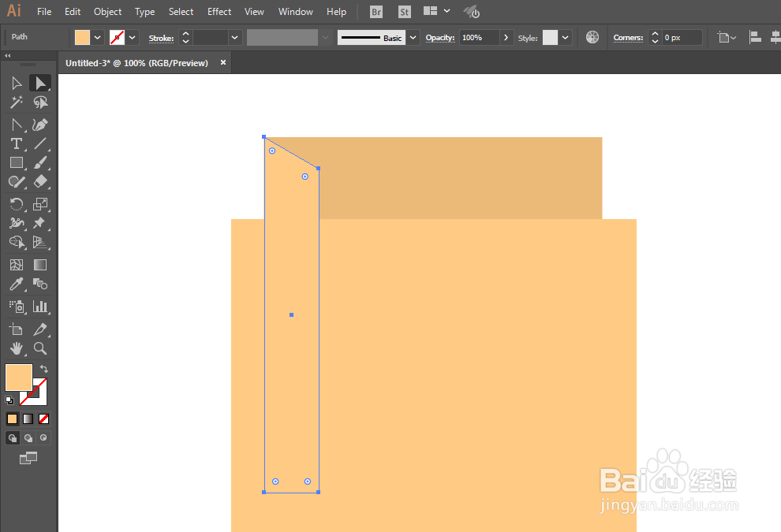Collapse the tools panel arrows

(x=7, y=55)
